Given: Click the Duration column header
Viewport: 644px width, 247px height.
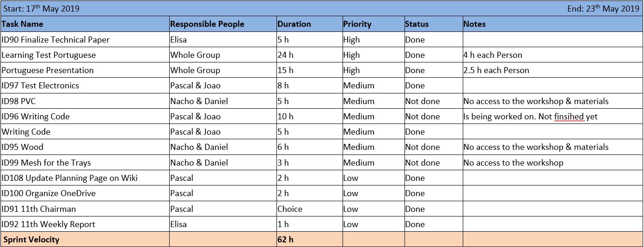Looking at the screenshot, I should tap(294, 24).
